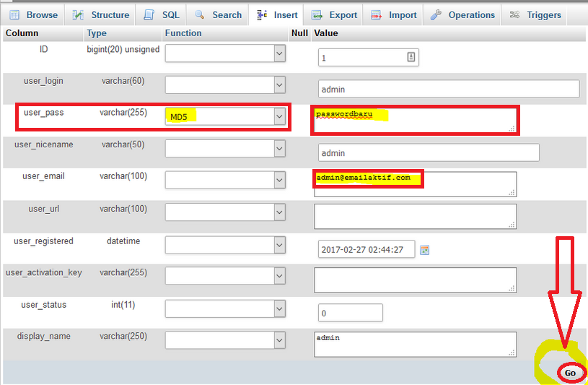Click the user_login value field

click(449, 89)
